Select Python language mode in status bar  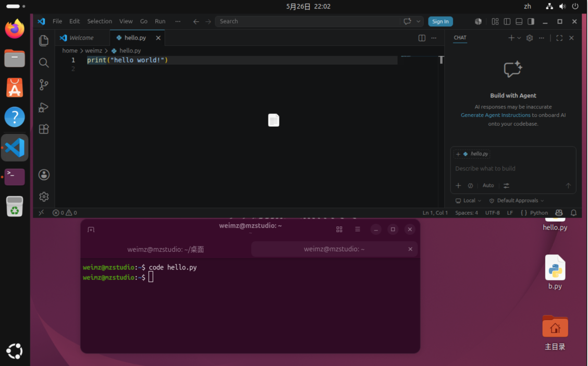point(539,213)
